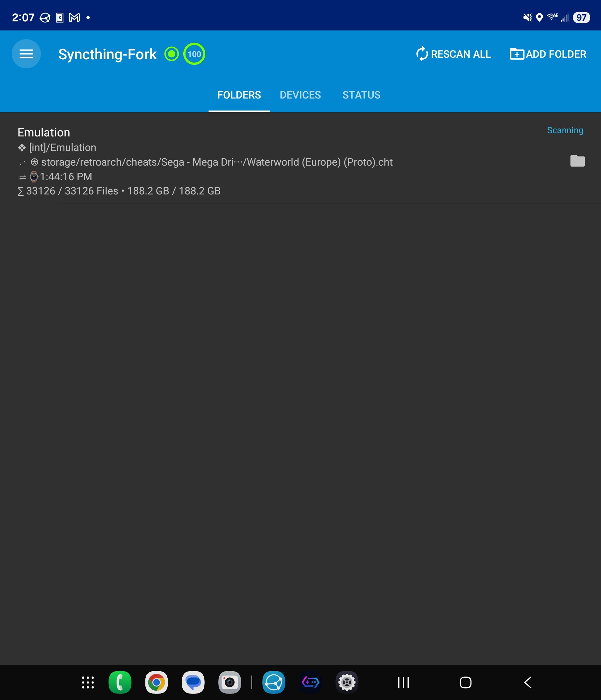
Task: Open the app drawer grid
Action: click(88, 682)
